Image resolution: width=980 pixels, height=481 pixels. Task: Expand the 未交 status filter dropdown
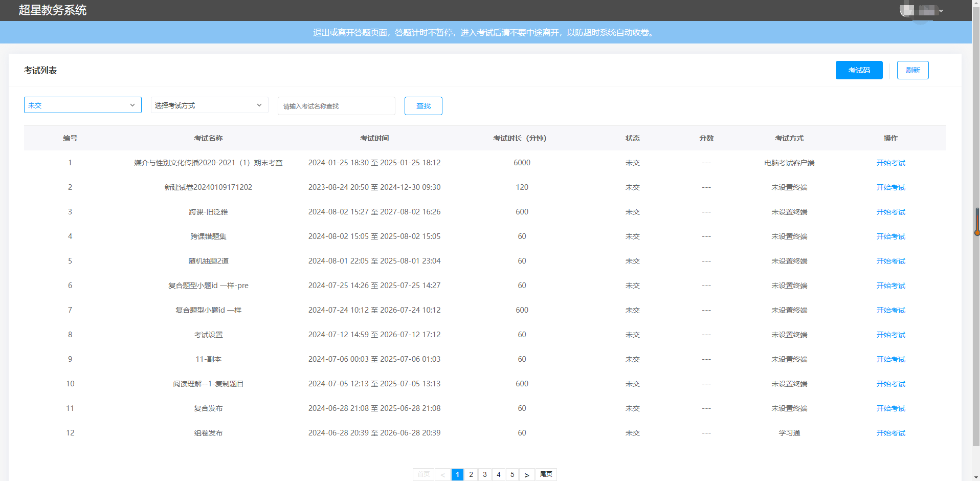83,105
